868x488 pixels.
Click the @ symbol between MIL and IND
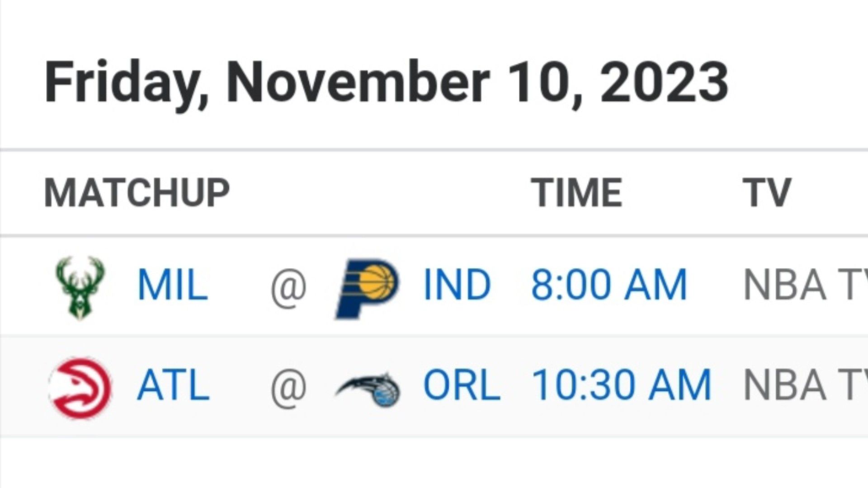coord(288,286)
